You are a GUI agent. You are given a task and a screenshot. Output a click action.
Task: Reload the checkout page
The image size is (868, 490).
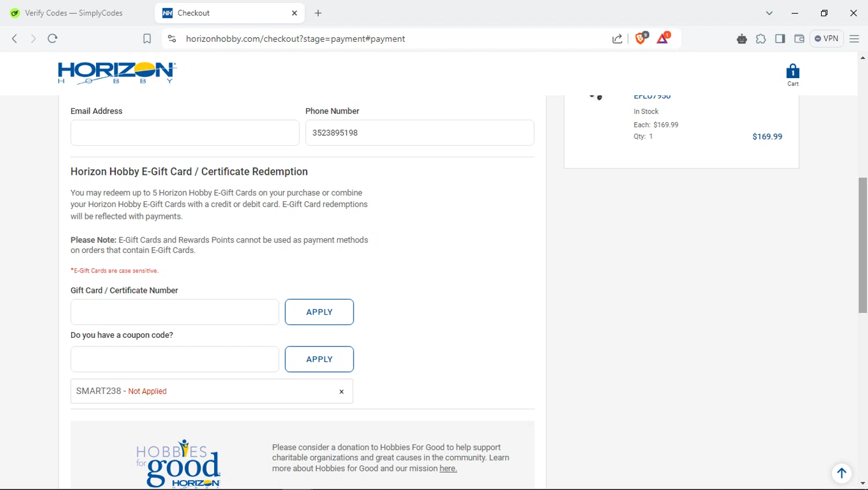click(x=53, y=39)
